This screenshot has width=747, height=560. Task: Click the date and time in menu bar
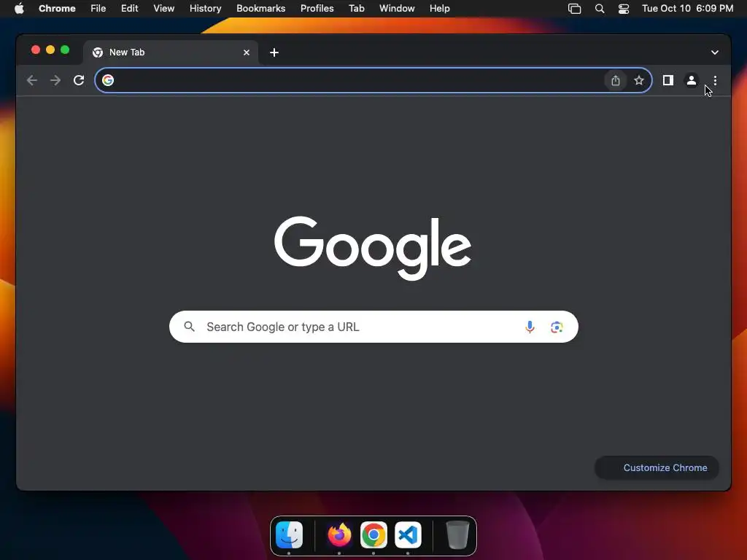pos(687,9)
